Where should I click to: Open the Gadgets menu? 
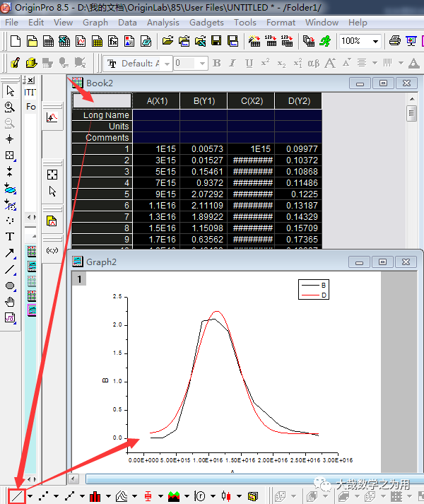206,22
